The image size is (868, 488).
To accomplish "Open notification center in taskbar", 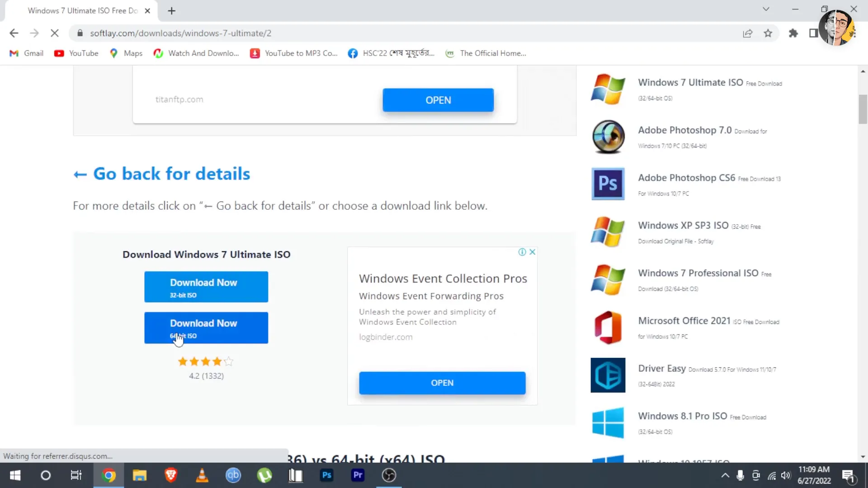I will (x=849, y=476).
